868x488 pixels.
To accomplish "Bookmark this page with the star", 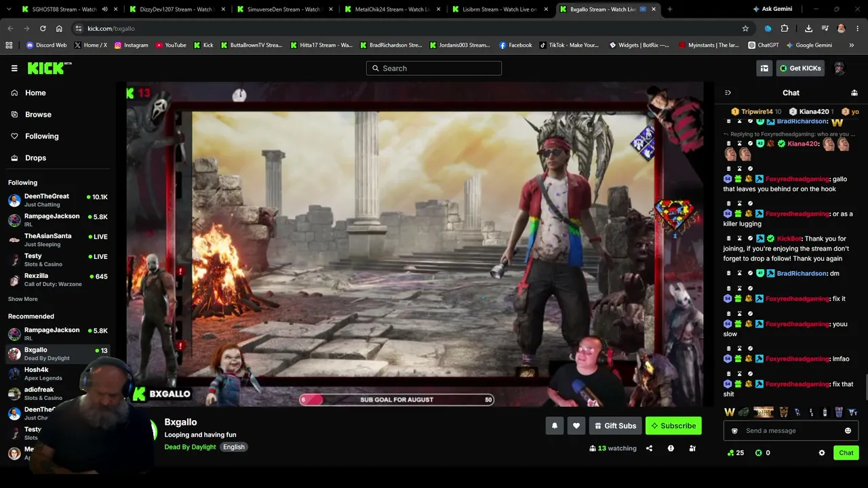I will (x=745, y=28).
